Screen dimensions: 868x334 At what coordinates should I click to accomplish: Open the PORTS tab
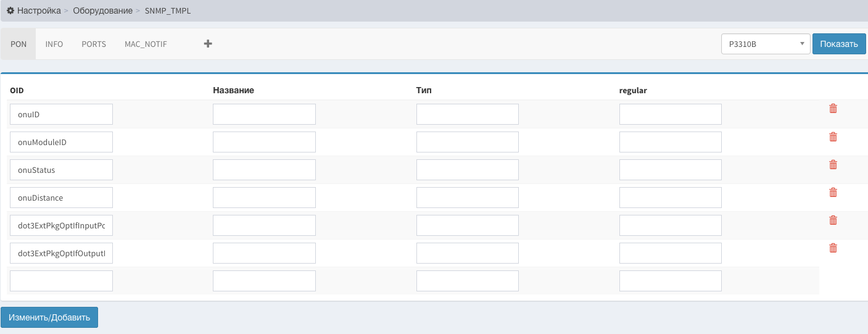click(x=94, y=44)
